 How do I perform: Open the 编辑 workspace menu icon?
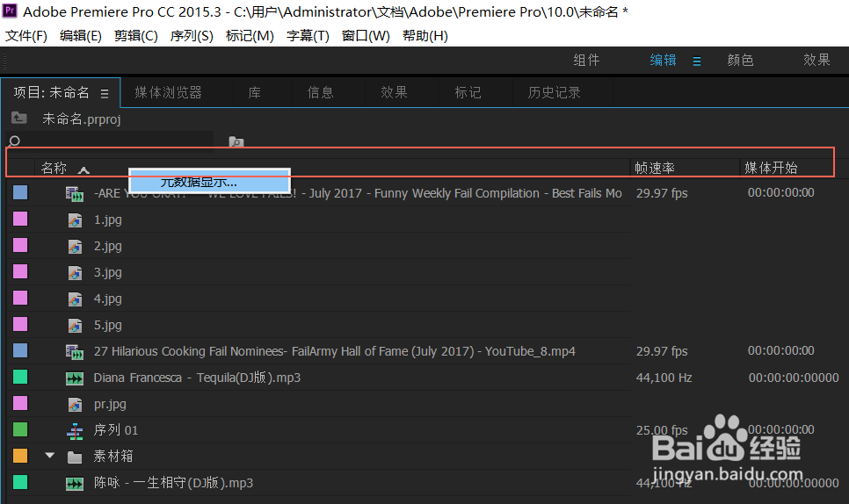click(697, 61)
